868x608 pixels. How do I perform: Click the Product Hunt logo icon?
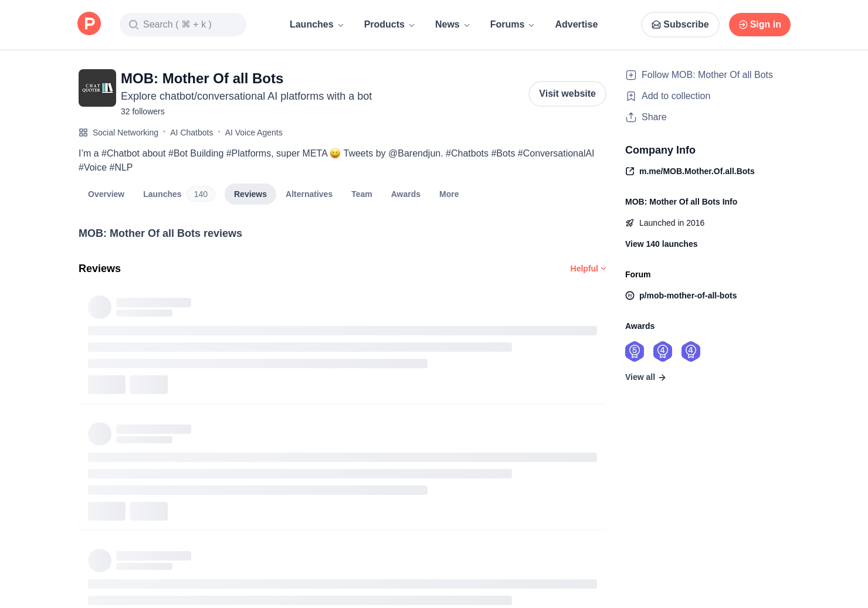[89, 24]
